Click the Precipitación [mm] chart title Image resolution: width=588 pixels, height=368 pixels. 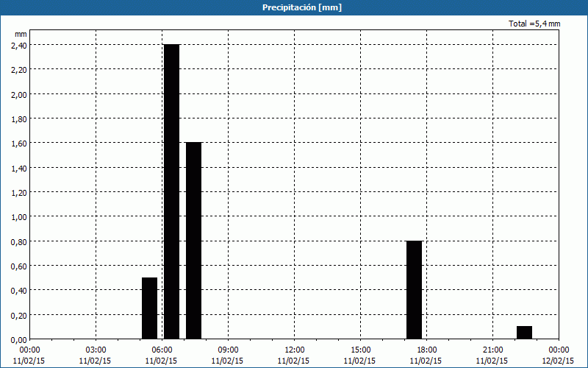click(302, 7)
